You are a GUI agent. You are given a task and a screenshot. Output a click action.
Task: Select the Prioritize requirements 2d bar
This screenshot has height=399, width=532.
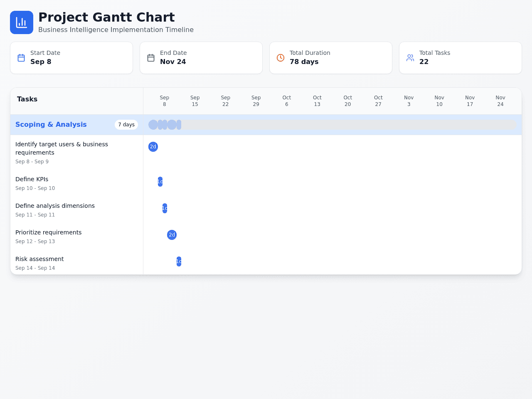(x=172, y=235)
